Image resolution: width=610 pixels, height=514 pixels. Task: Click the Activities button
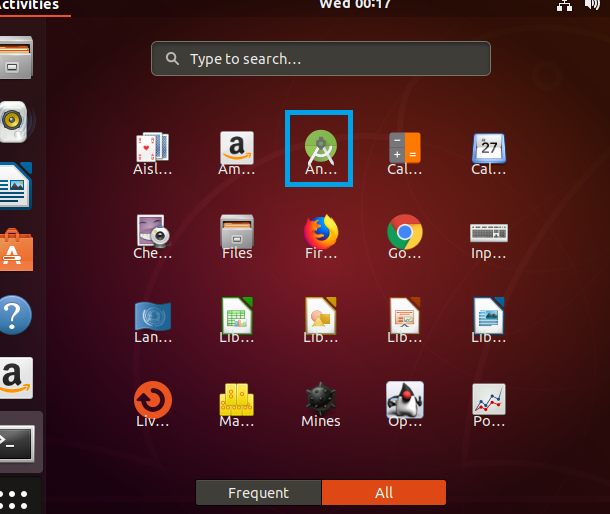[30, 5]
